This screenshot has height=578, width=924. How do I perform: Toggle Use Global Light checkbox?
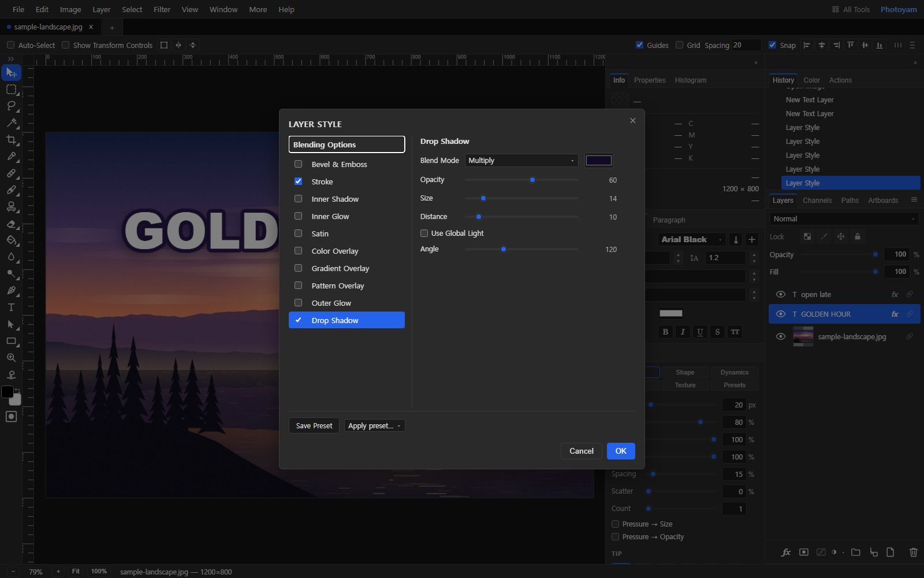click(424, 234)
